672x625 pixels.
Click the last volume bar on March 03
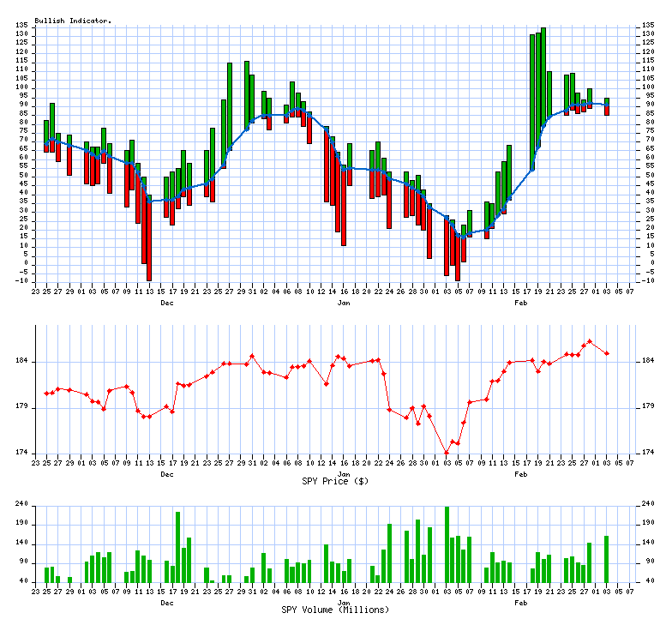point(607,559)
